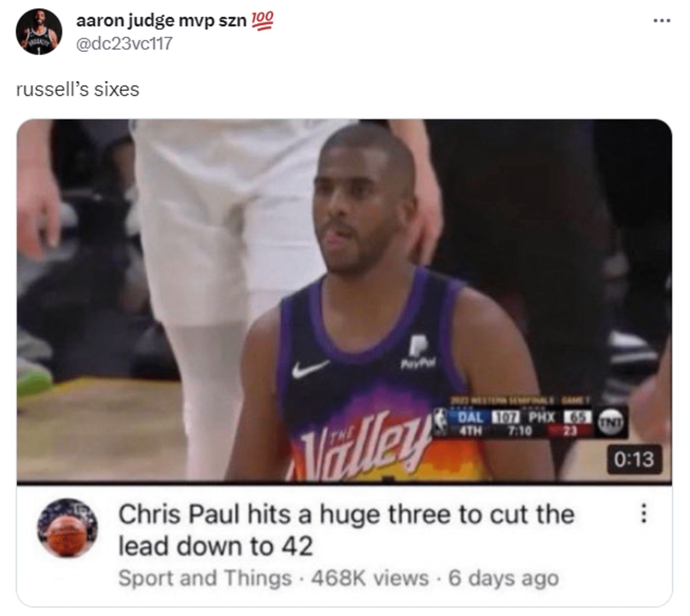Screen dimensions: 690x616
Task: Click the Sport and Things channel avatar
Action: coord(68,528)
